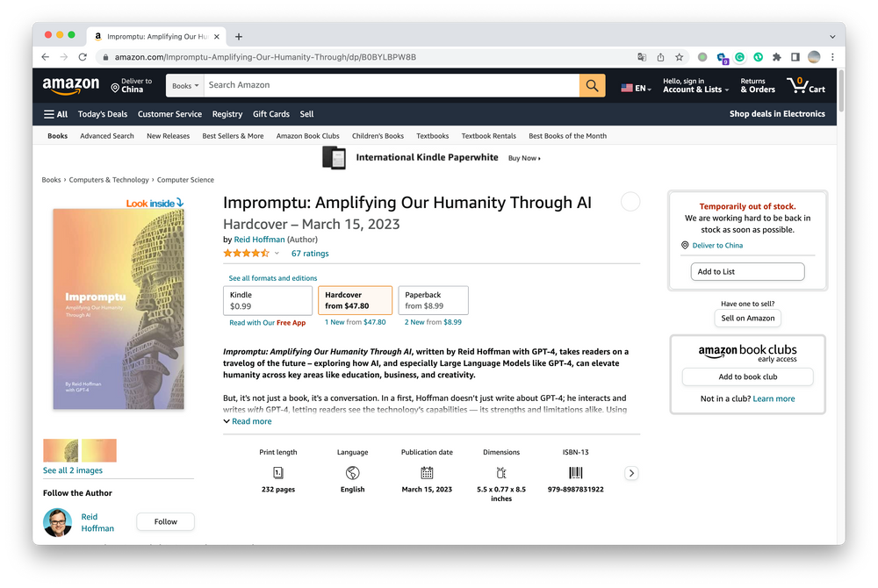
Task: Expand the description with Read more
Action: click(x=248, y=421)
